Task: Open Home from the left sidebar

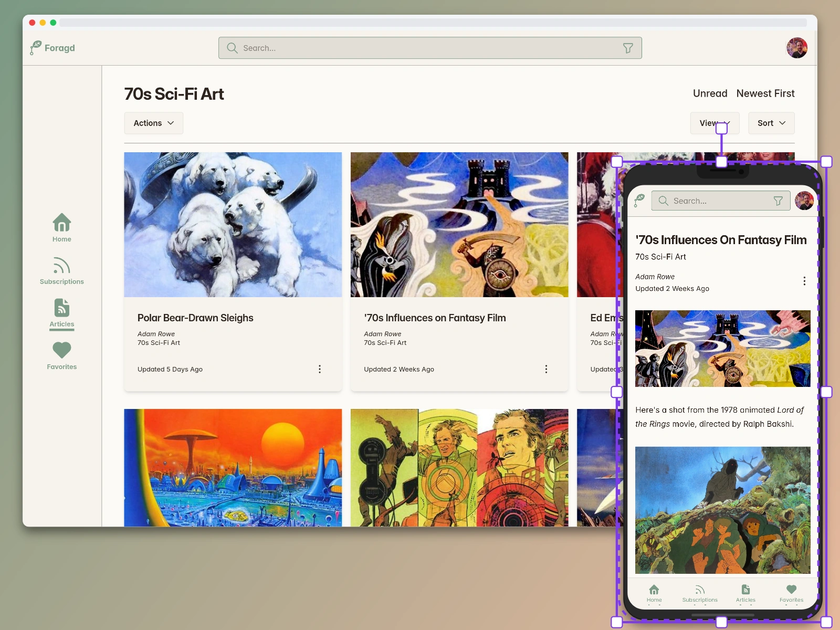Action: 61,227
